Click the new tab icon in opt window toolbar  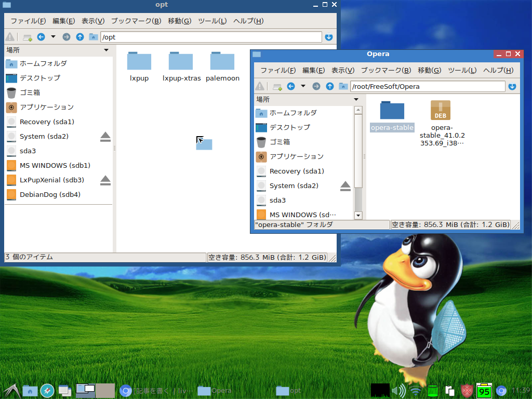[x=27, y=37]
